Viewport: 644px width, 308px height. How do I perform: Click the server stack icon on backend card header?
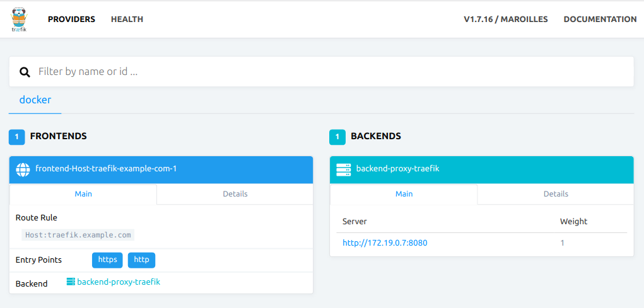(x=343, y=170)
